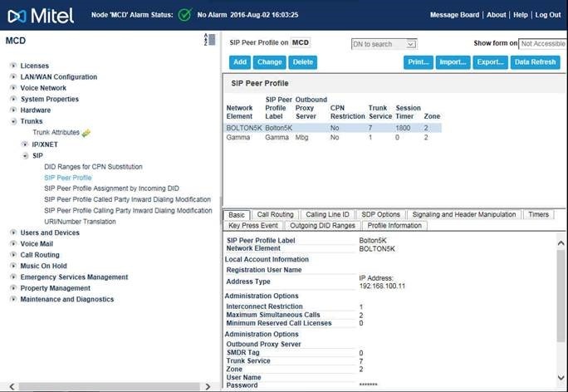The height and width of the screenshot is (392, 568).
Task: Collapse the SIP tree node
Action: coord(25,156)
